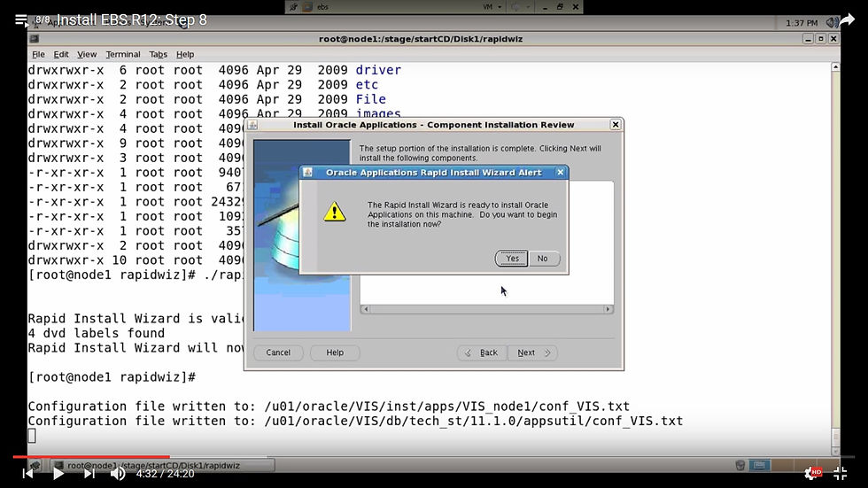The image size is (868, 488).
Task: Close the VM toolbar window
Action: point(575,7)
